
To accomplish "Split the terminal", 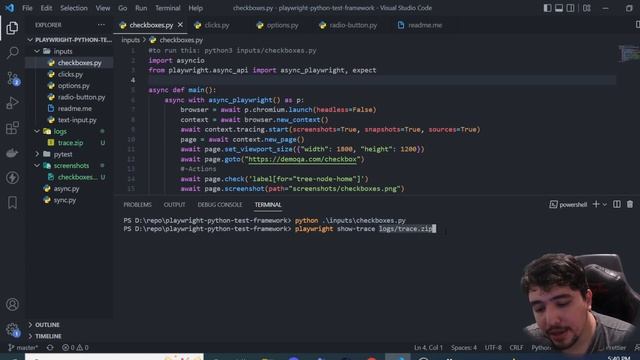I will pos(617,204).
